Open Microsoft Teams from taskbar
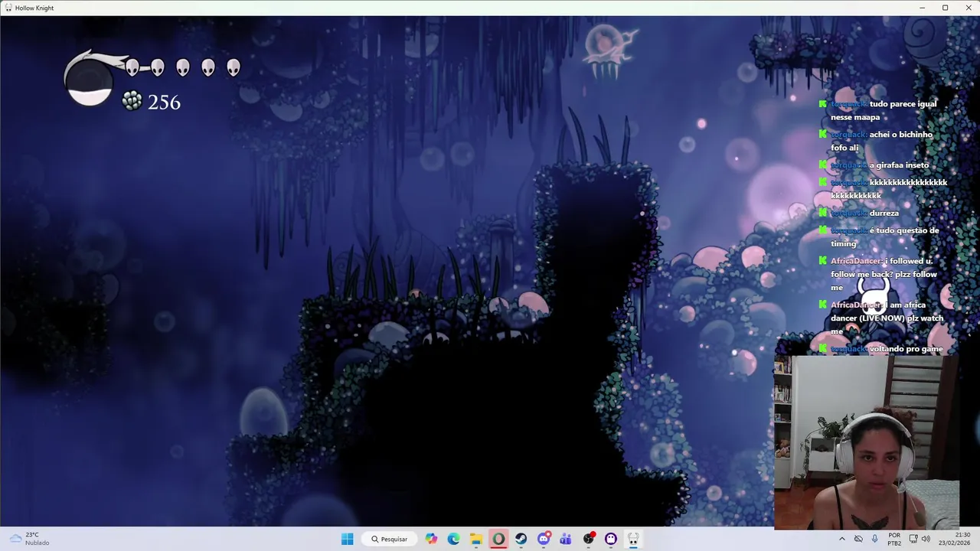980x551 pixels. click(x=566, y=539)
